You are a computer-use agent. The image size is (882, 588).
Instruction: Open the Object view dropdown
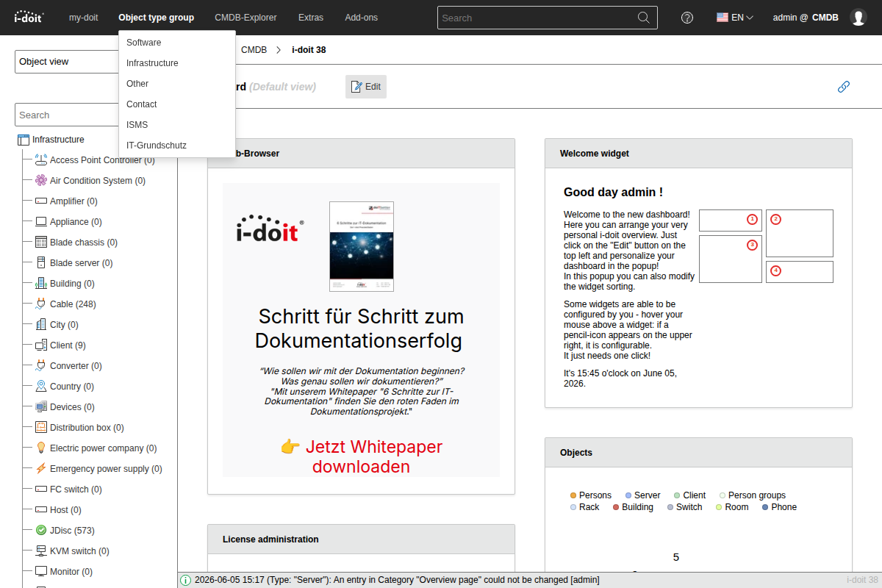click(x=66, y=62)
